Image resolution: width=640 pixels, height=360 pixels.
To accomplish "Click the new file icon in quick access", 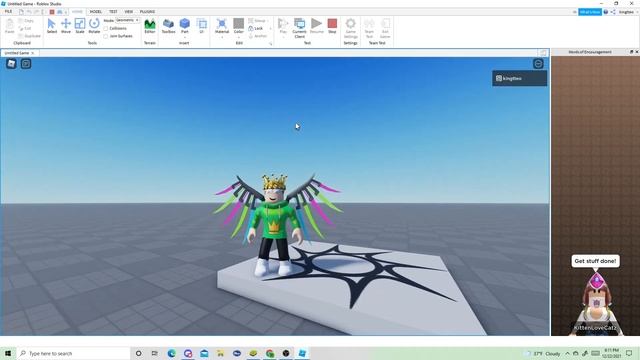I will 21,12.
